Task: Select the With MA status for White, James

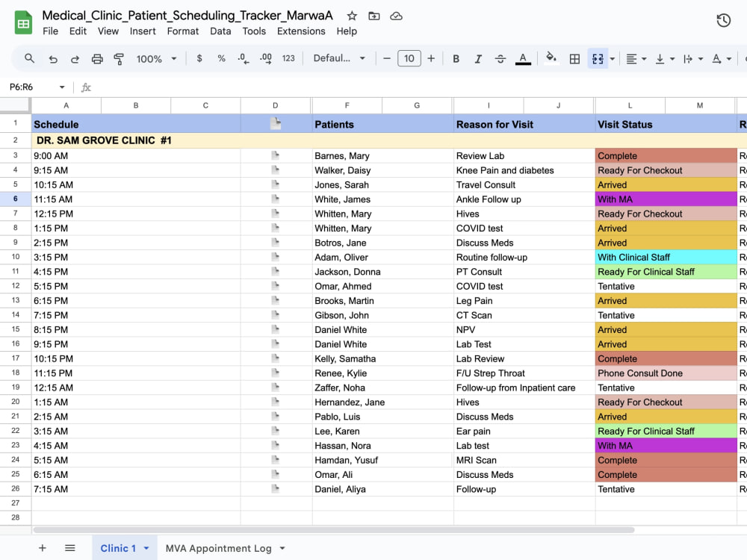Action: pos(666,199)
